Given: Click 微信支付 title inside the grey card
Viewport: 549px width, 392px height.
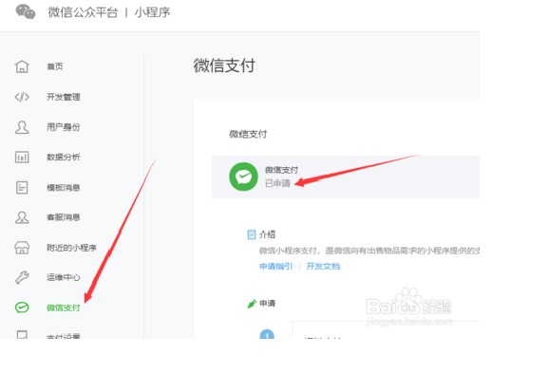Looking at the screenshot, I should click(x=281, y=170).
